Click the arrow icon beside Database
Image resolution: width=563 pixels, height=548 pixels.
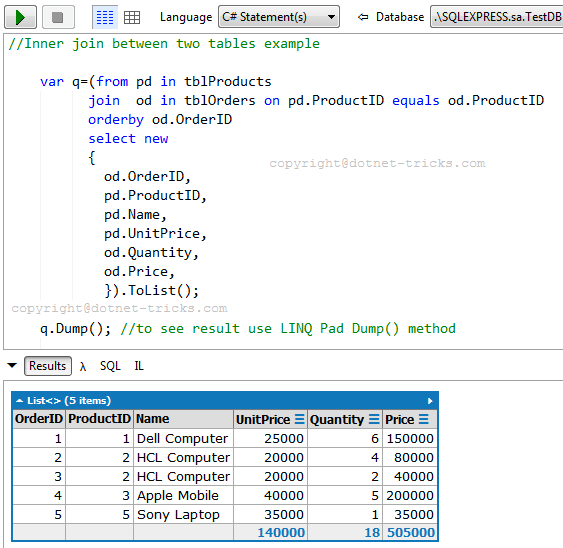(x=363, y=17)
